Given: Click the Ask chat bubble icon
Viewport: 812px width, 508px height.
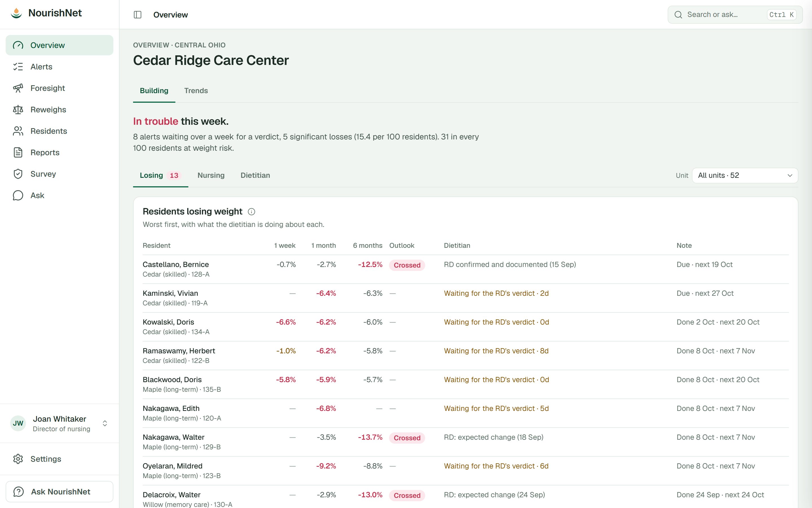Looking at the screenshot, I should pos(18,196).
